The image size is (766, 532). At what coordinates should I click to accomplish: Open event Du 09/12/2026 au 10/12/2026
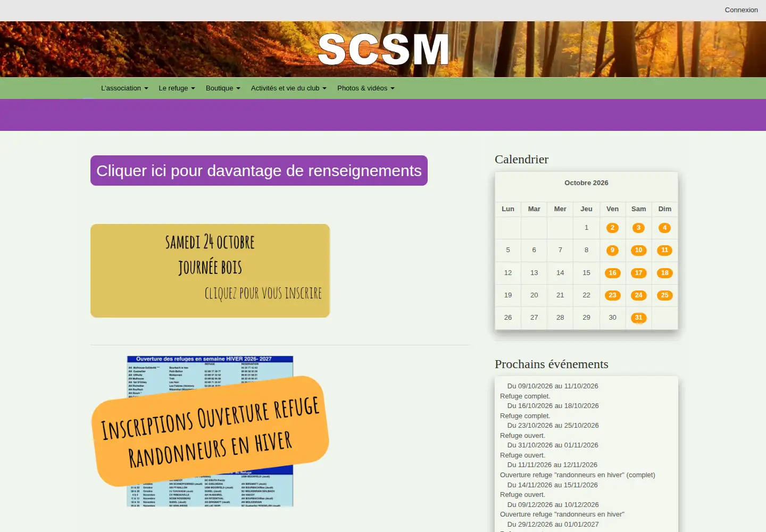coord(553,505)
